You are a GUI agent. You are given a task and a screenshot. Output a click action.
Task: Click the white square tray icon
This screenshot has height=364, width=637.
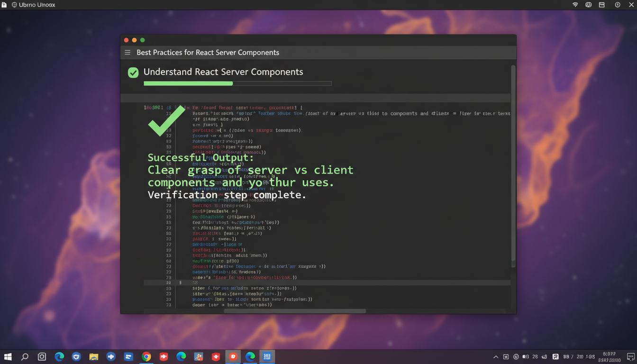tap(555, 357)
